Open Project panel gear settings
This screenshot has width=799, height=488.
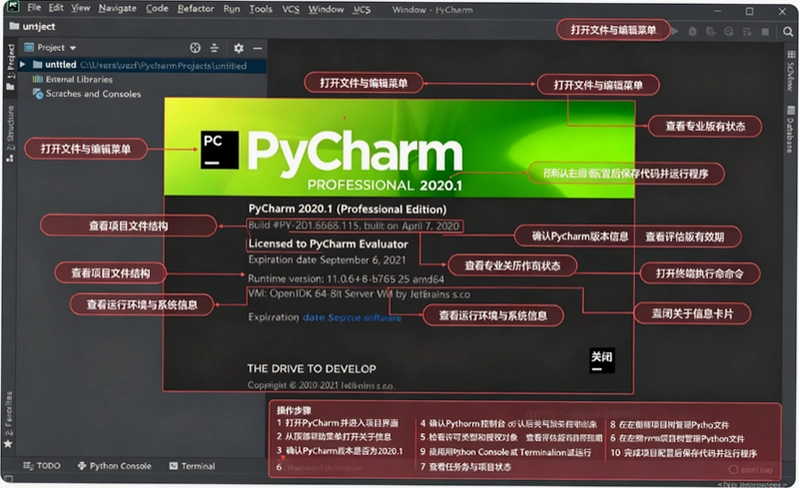click(x=238, y=48)
